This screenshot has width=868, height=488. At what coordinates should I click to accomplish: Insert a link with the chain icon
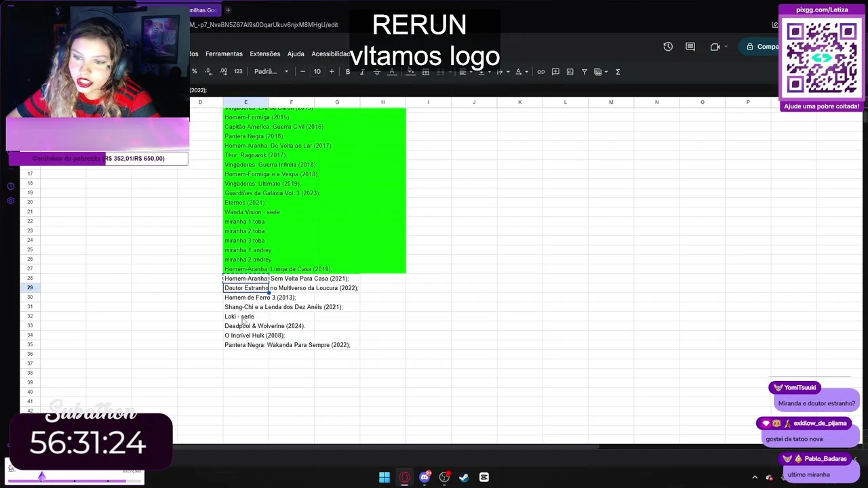[540, 71]
